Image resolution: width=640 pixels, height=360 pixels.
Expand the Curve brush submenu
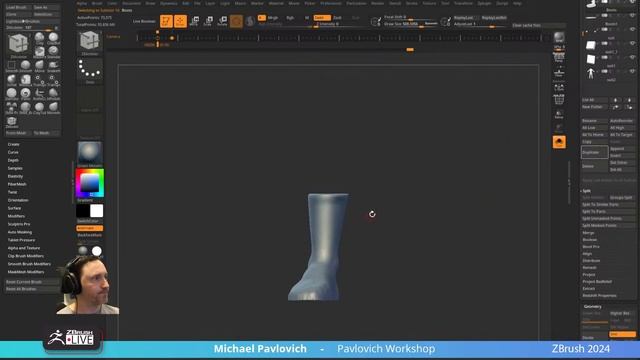pyautogui.click(x=13, y=152)
